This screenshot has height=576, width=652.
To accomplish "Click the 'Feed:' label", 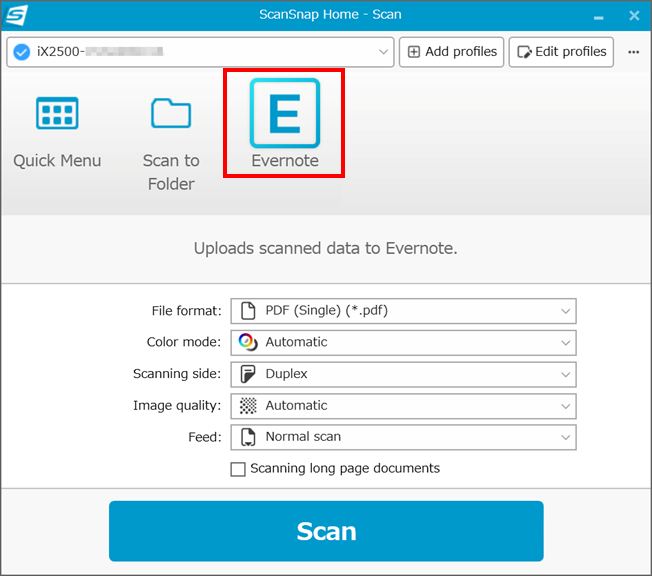I will pos(205,437).
